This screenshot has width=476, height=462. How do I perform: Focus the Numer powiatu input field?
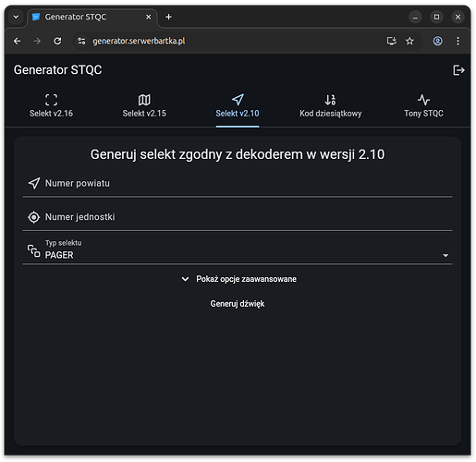click(238, 184)
